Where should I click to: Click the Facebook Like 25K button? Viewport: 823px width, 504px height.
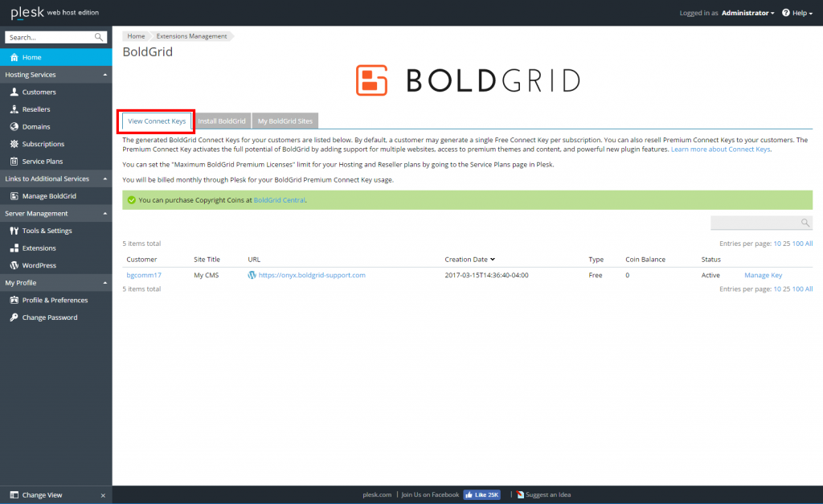pos(482,494)
